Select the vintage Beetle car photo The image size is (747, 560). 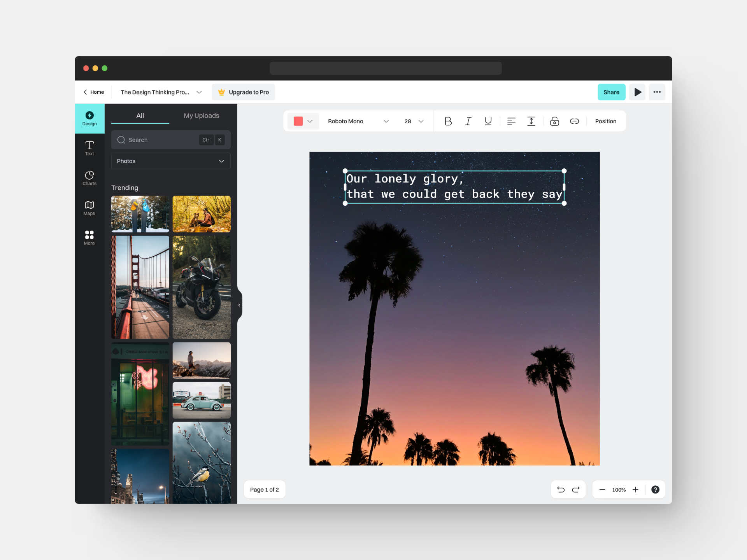[202, 400]
